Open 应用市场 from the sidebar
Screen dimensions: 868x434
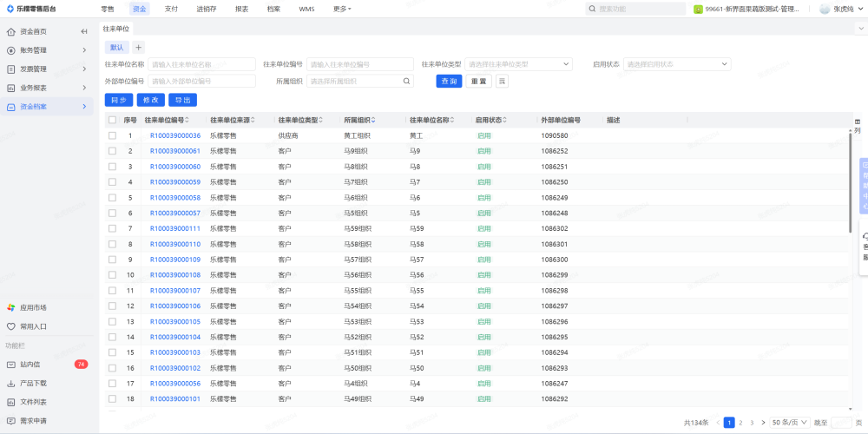pos(33,307)
